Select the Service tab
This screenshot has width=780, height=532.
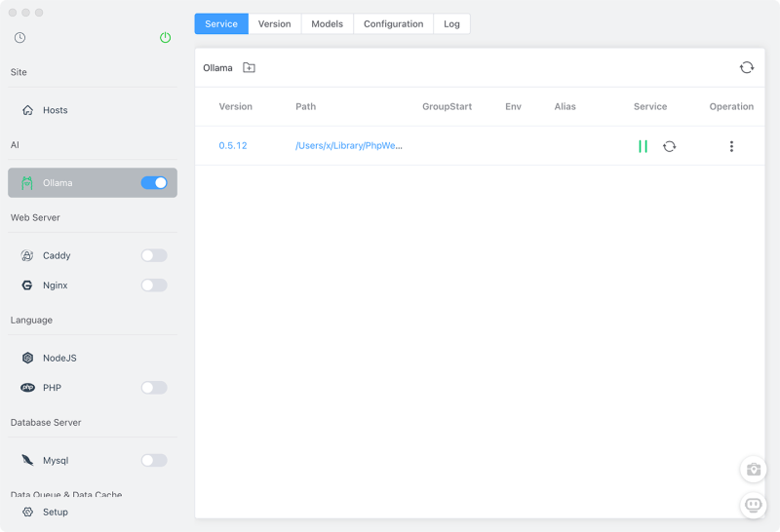(221, 23)
